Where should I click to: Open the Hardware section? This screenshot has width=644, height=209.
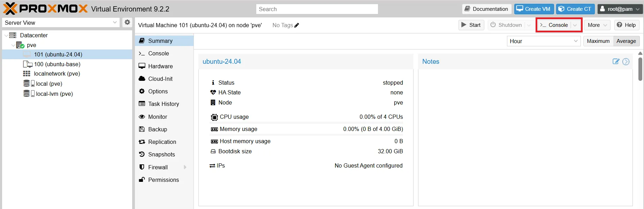click(x=164, y=66)
